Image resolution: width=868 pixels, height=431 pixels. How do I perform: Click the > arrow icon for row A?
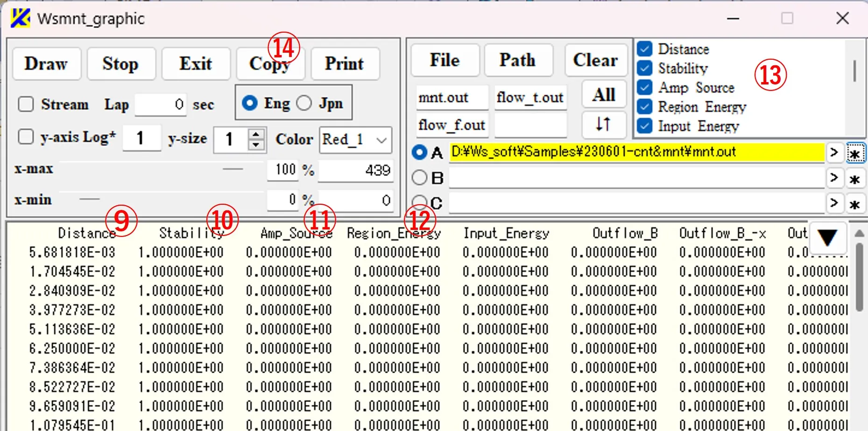834,152
